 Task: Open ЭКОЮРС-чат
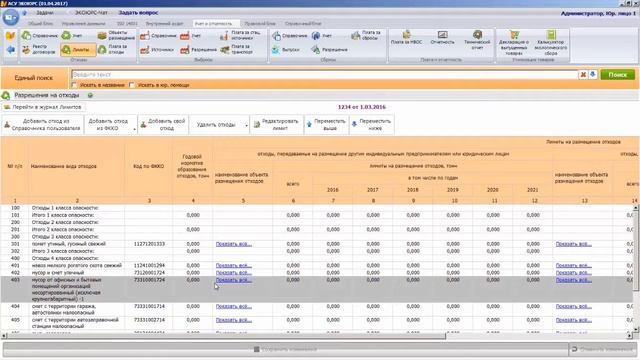pos(91,13)
